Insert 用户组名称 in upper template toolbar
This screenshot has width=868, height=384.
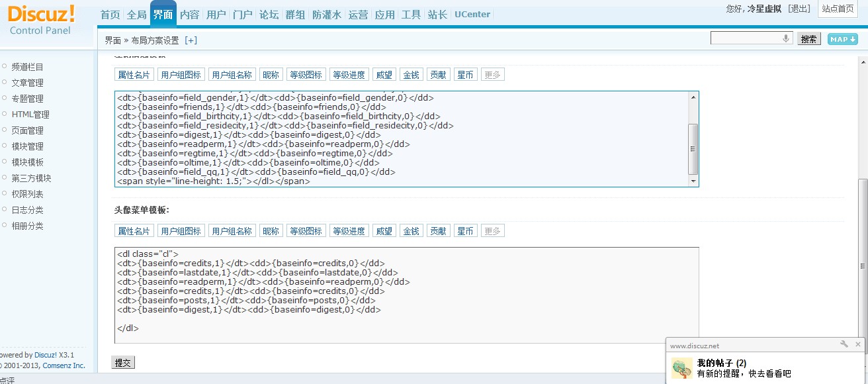click(x=232, y=75)
